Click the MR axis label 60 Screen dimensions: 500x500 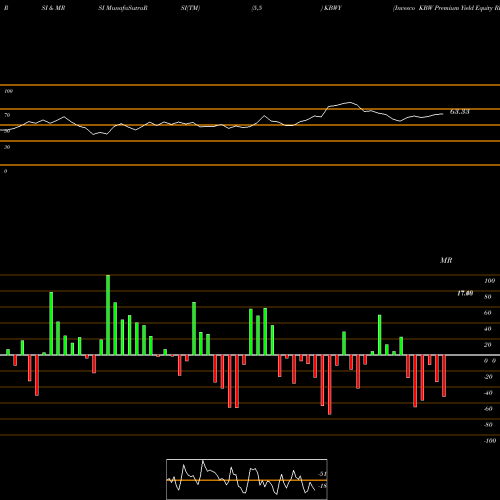click(x=488, y=313)
